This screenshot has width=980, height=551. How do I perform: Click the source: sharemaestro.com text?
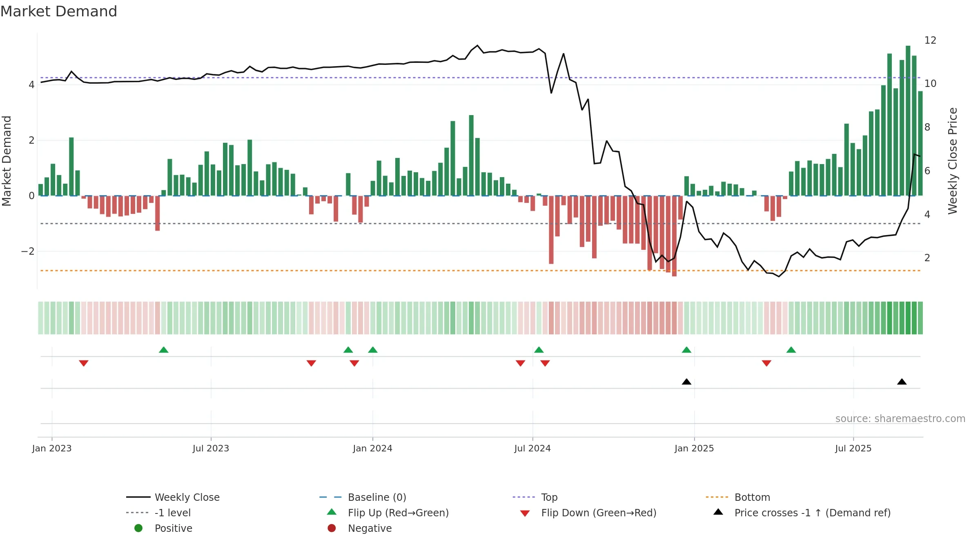click(900, 419)
